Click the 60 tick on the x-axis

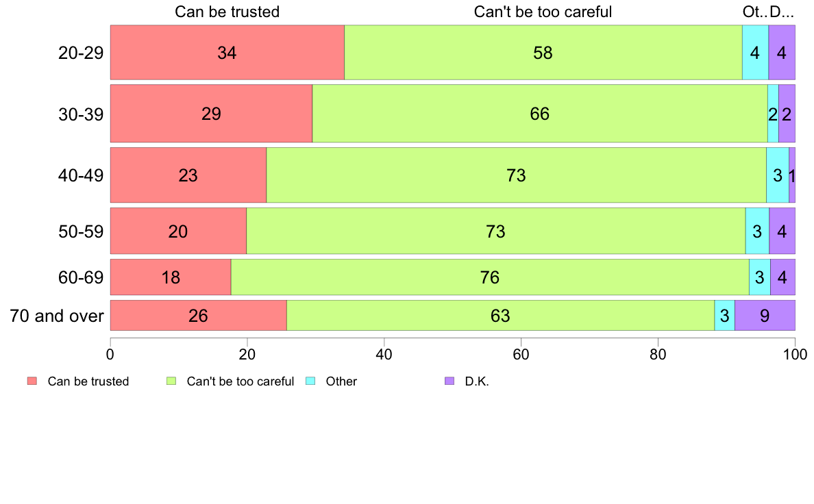coord(521,355)
